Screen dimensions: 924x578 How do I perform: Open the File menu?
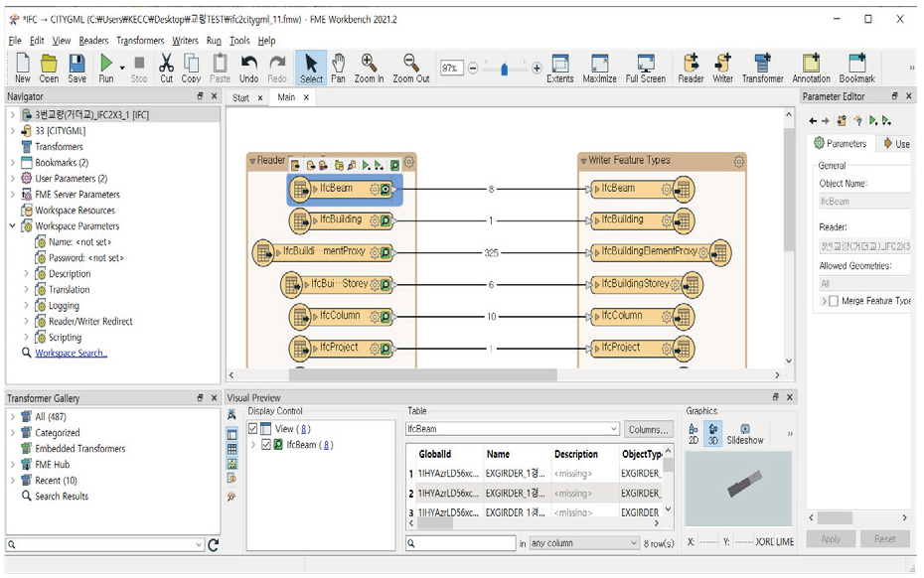[15, 41]
